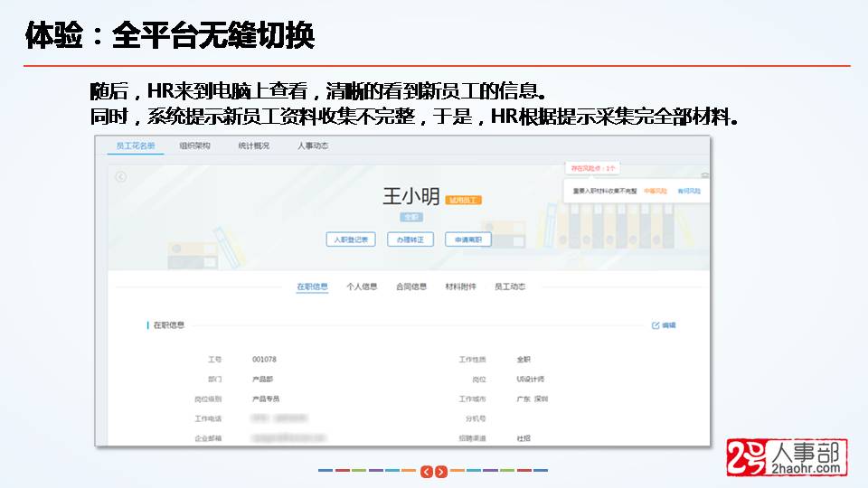Open the 统计概况 tab
This screenshot has height=488, width=868.
click(x=253, y=145)
